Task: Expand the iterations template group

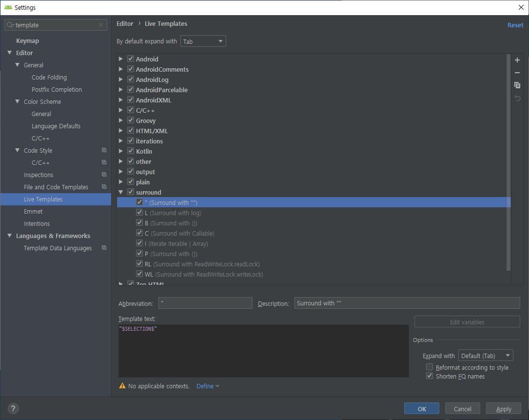Action: 121,141
